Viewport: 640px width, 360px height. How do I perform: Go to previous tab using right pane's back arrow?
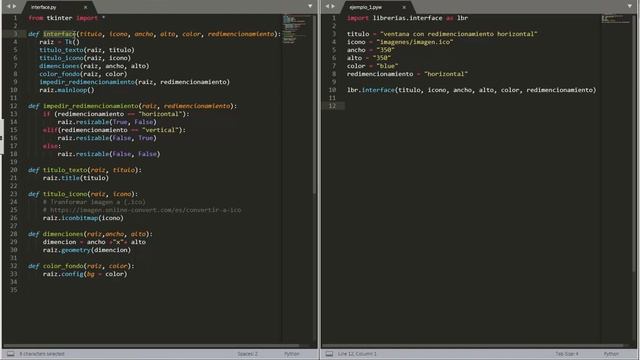(327, 7)
